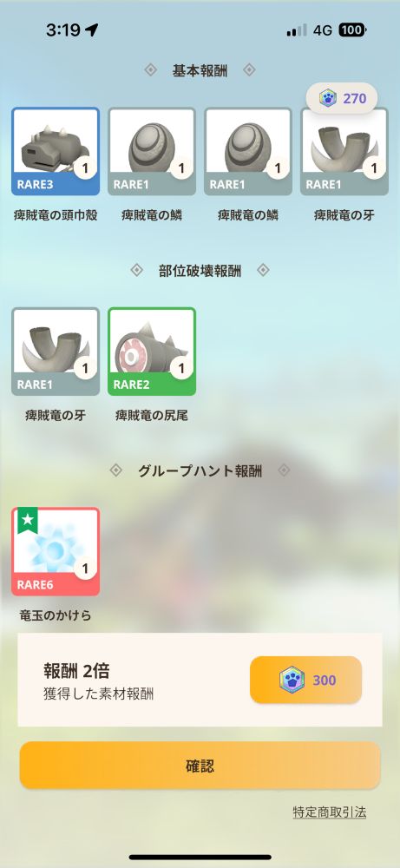Confirm rewards with the 確認 button

[x=200, y=766]
